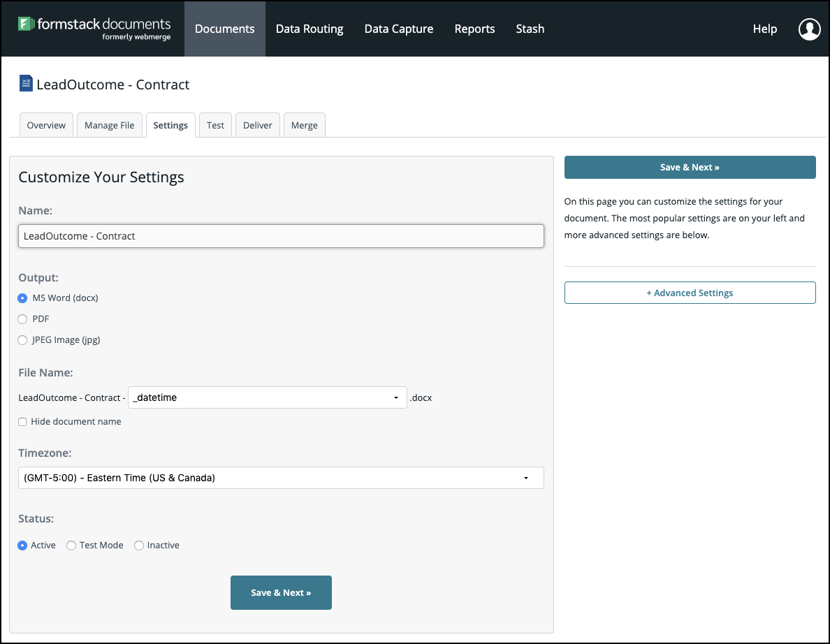Click the bottom Save & Next button

click(281, 592)
